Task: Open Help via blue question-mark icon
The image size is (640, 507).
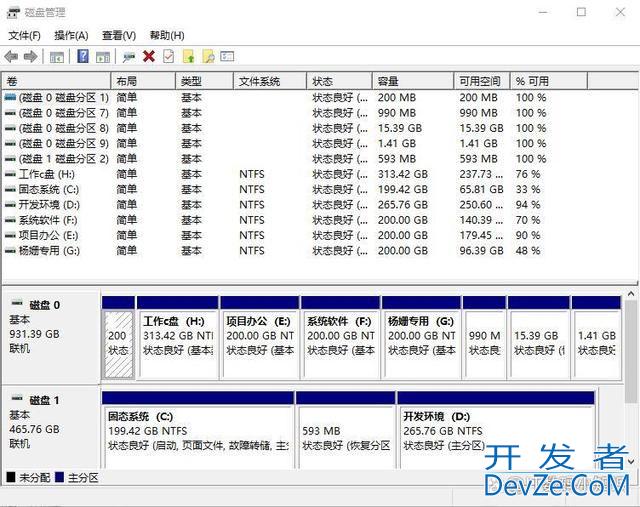Action: click(83, 56)
